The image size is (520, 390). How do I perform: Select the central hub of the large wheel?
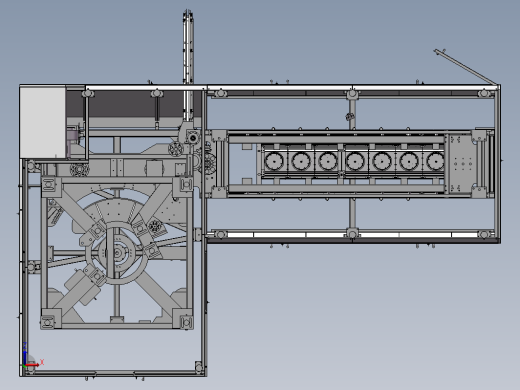point(117,253)
